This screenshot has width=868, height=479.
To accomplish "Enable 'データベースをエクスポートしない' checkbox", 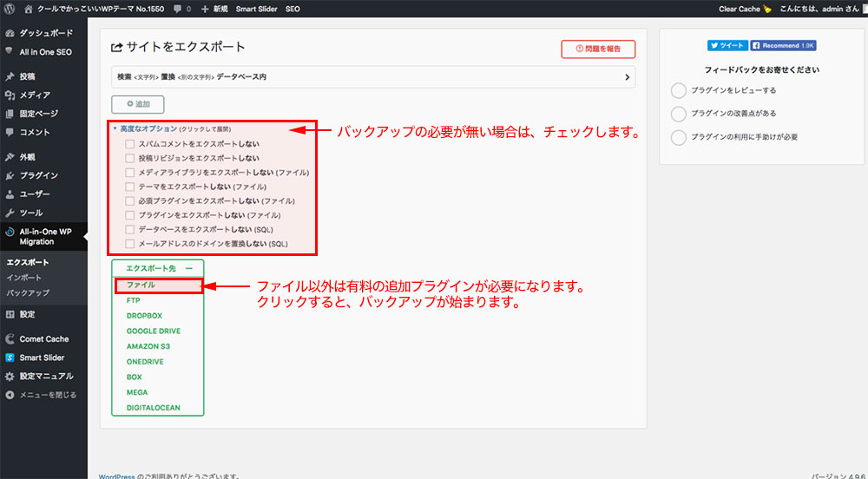I will (x=129, y=230).
